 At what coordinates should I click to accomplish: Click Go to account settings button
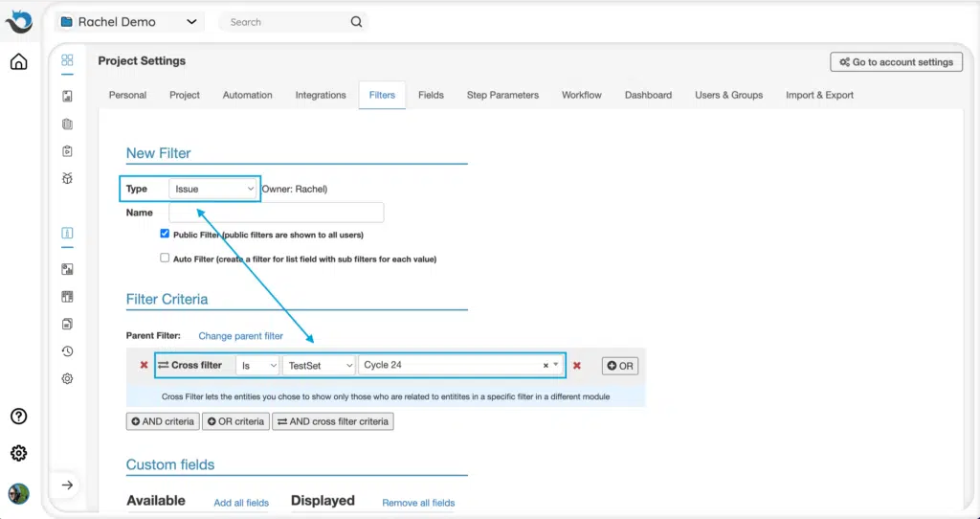tap(896, 62)
